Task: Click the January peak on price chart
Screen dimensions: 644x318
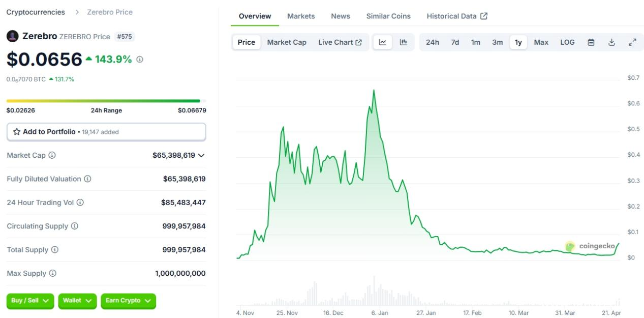Action: click(x=374, y=91)
